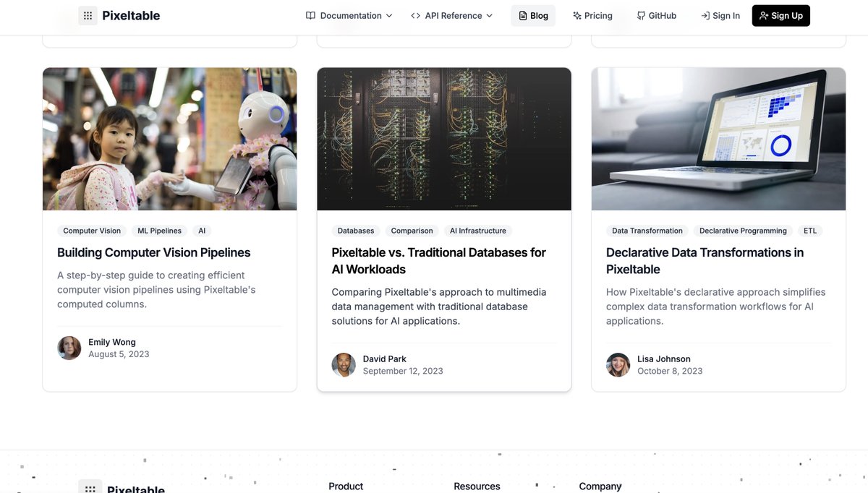Click the footer Resources heading
Image resolution: width=868 pixels, height=493 pixels.
[477, 486]
